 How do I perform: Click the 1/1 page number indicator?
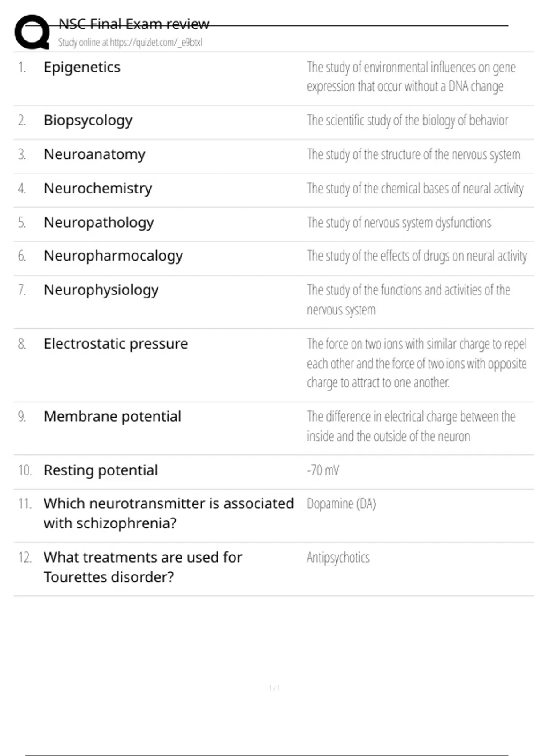tap(274, 688)
